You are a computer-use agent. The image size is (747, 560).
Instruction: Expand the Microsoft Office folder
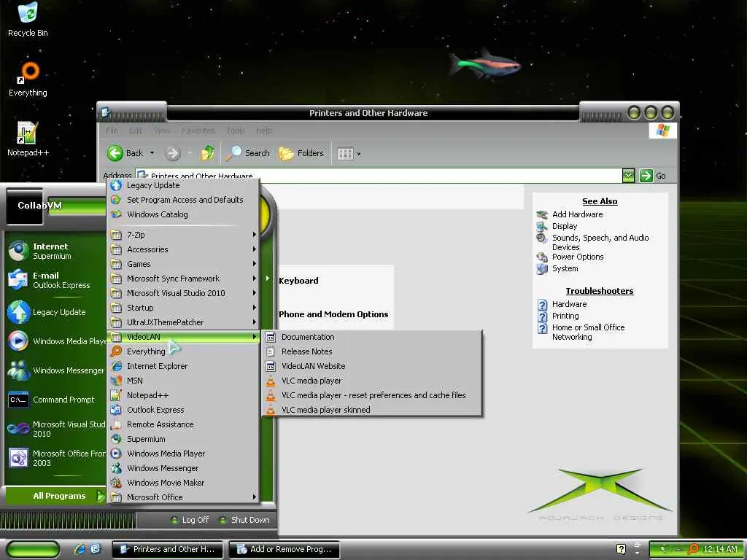pos(183,497)
